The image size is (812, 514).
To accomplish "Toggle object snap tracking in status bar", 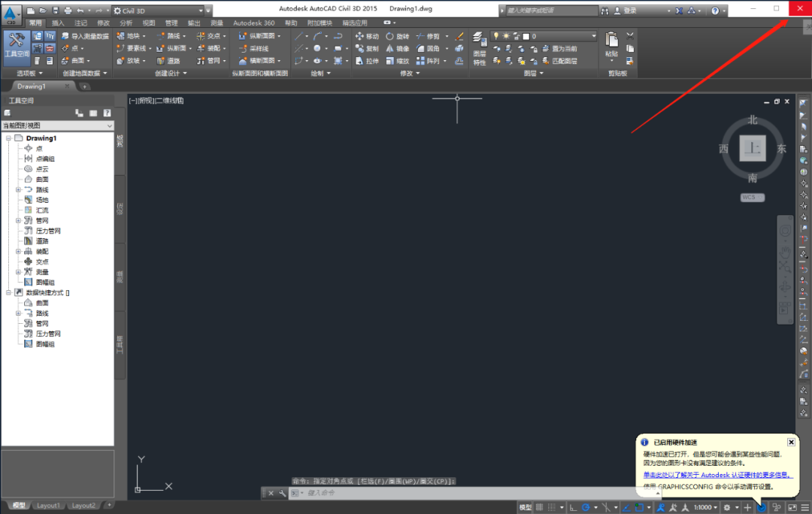I will point(626,507).
